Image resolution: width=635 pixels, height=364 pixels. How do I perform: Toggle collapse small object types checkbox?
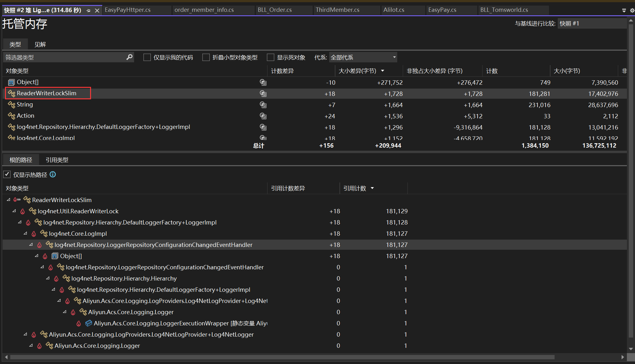point(206,57)
